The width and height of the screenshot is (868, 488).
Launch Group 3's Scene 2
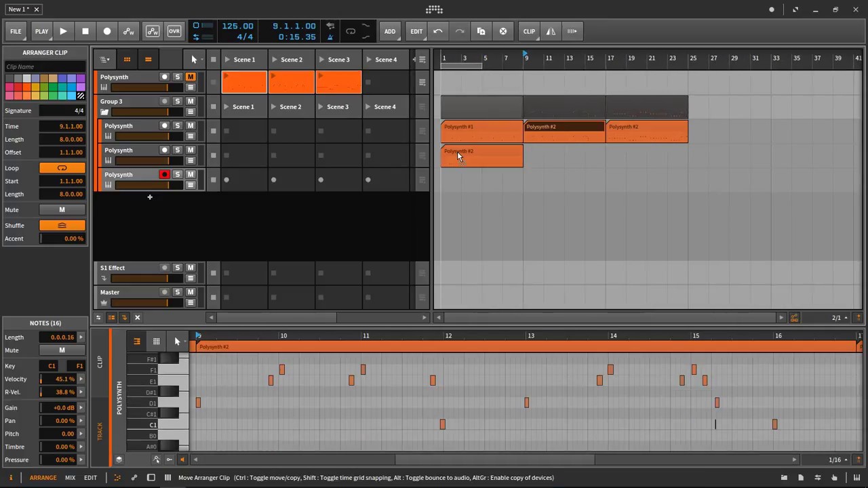(x=290, y=106)
